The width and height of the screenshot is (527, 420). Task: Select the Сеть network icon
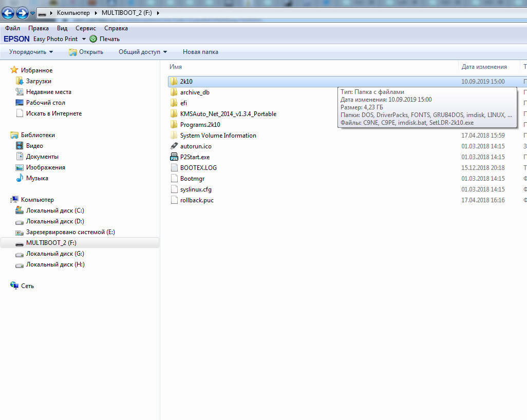(14, 285)
